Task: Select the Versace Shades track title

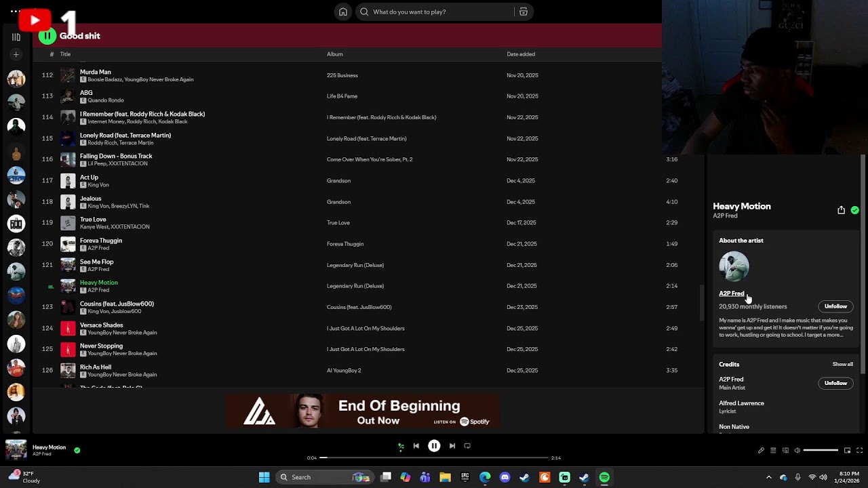Action: (102, 325)
